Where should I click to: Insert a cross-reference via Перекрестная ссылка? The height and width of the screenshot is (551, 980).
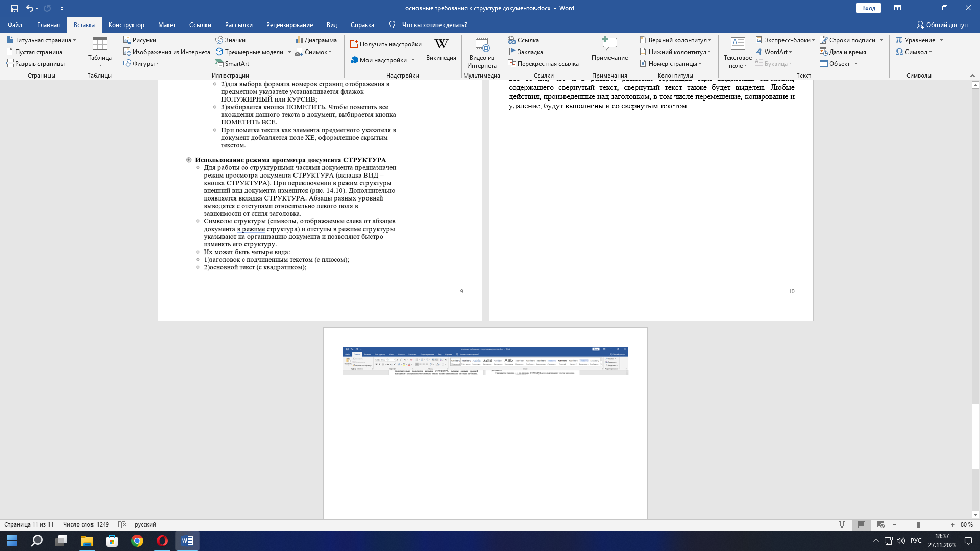pyautogui.click(x=544, y=64)
